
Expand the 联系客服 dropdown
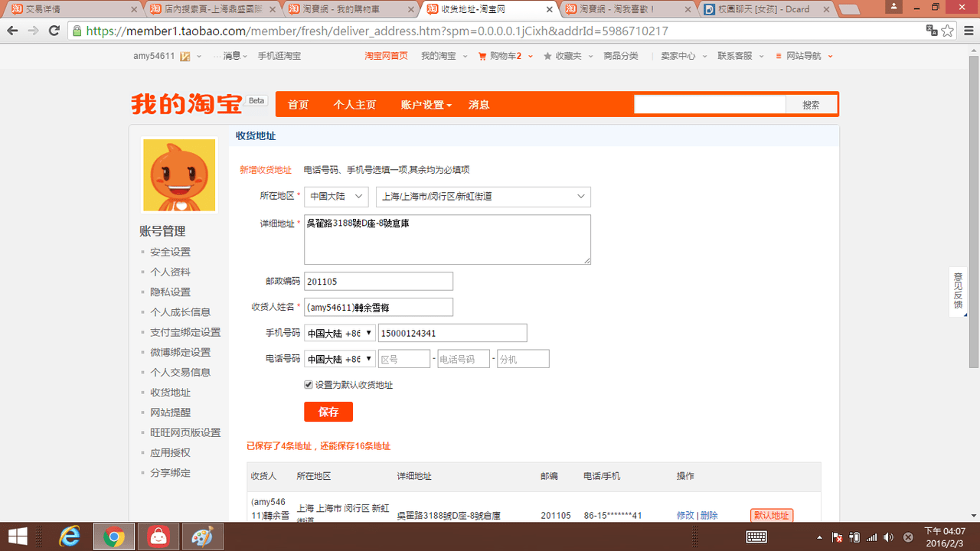point(739,56)
